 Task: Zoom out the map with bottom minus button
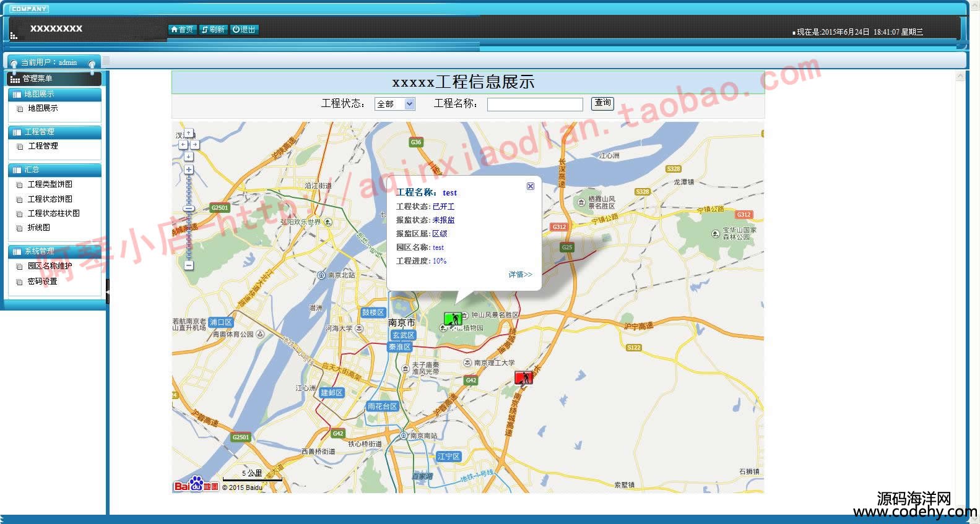click(x=189, y=265)
